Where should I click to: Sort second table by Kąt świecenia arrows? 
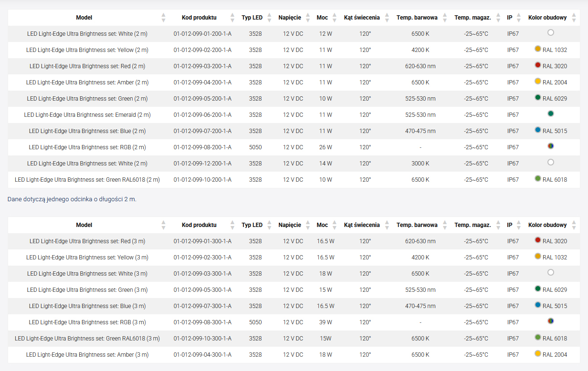click(387, 225)
